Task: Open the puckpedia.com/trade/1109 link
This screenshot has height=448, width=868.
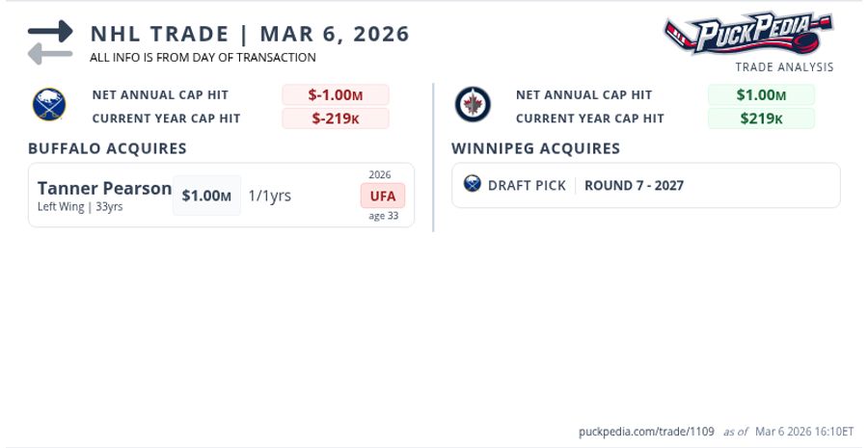Action: coord(633,432)
